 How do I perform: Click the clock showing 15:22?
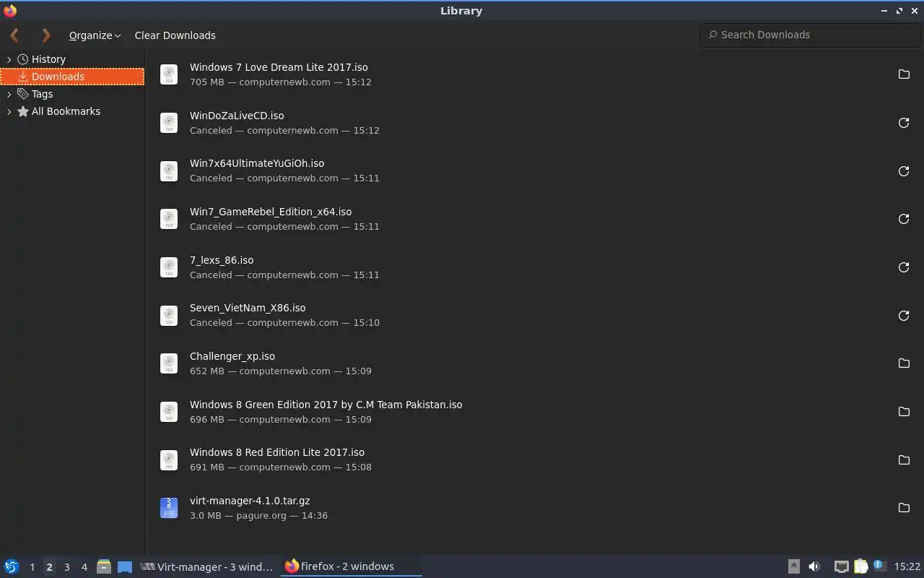[x=907, y=567]
